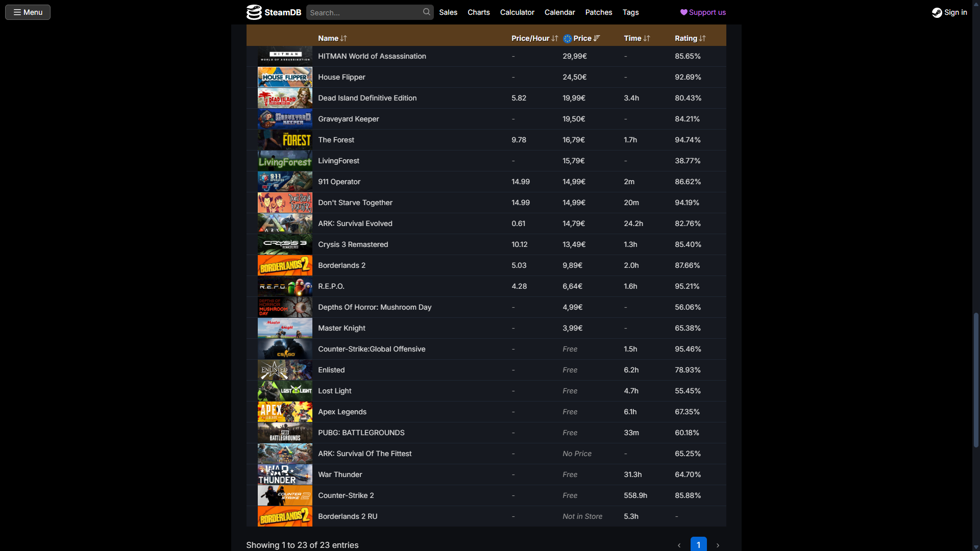Open Apex Legends thumbnail image
This screenshot has width=980, height=551.
click(285, 412)
